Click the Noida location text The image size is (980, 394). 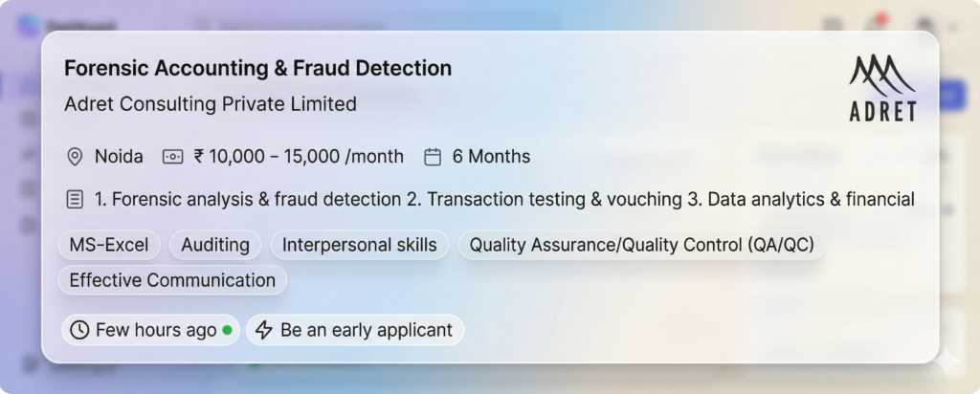(119, 157)
